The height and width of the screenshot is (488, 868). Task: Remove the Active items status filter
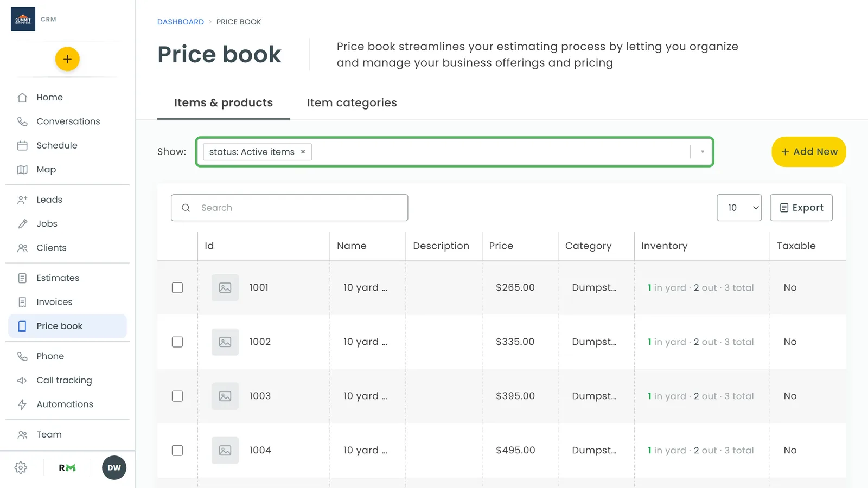(303, 152)
